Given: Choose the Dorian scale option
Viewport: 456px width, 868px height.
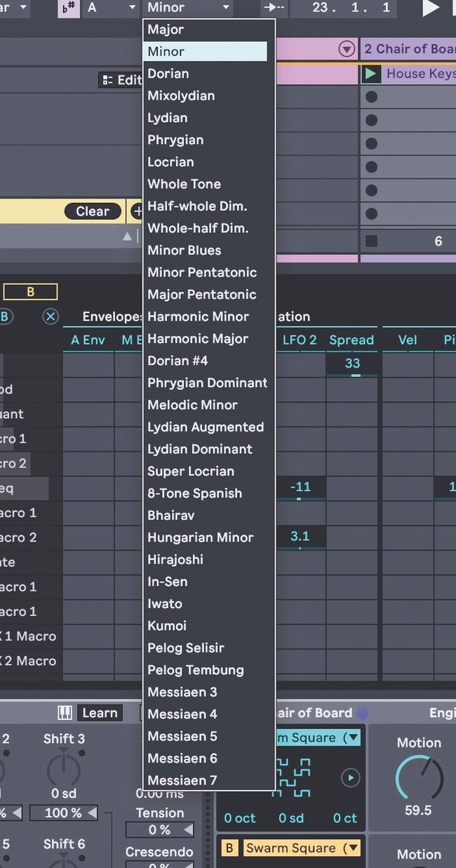Looking at the screenshot, I should 168,74.
